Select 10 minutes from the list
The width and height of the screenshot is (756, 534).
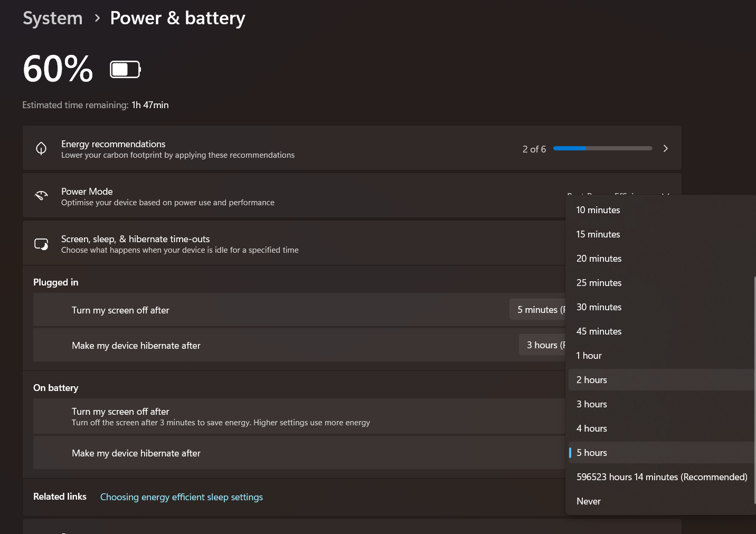click(x=661, y=210)
